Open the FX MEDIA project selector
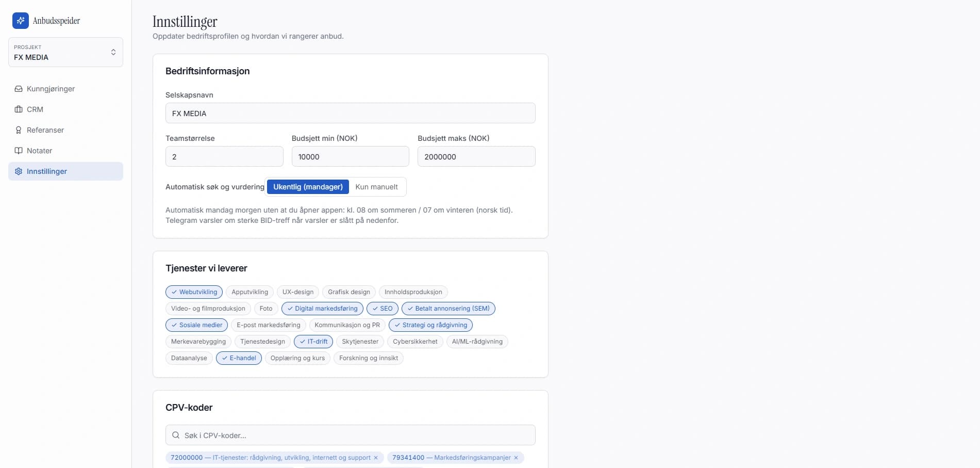This screenshot has width=980, height=468. [x=65, y=52]
